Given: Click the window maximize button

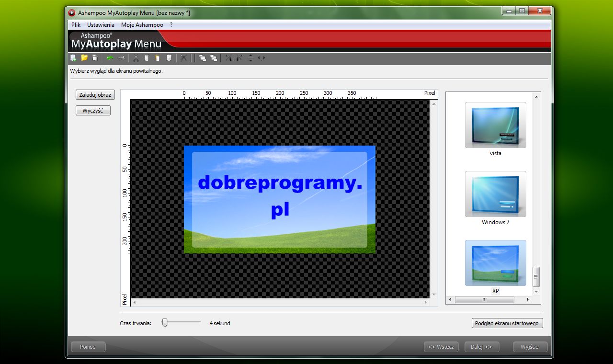Looking at the screenshot, I should (x=522, y=11).
